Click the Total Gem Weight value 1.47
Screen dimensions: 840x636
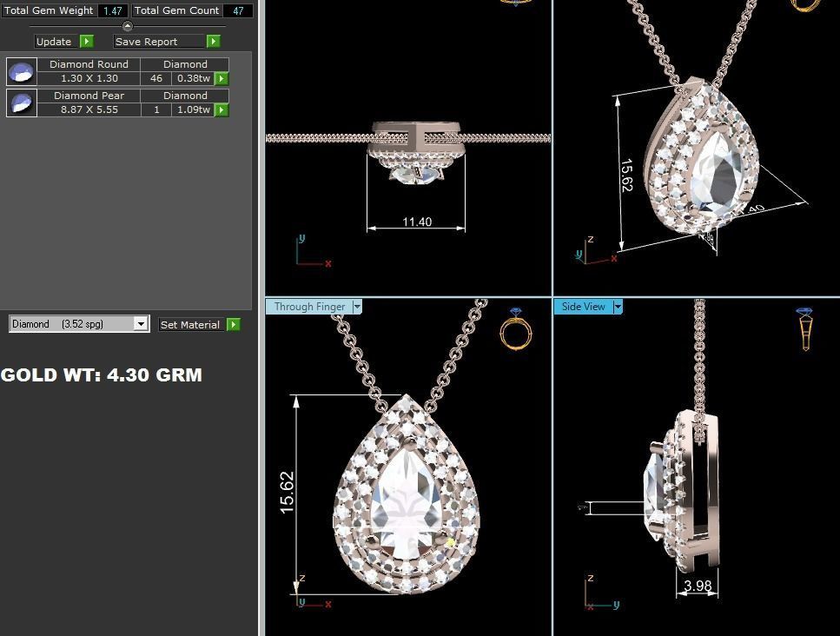coord(113,10)
